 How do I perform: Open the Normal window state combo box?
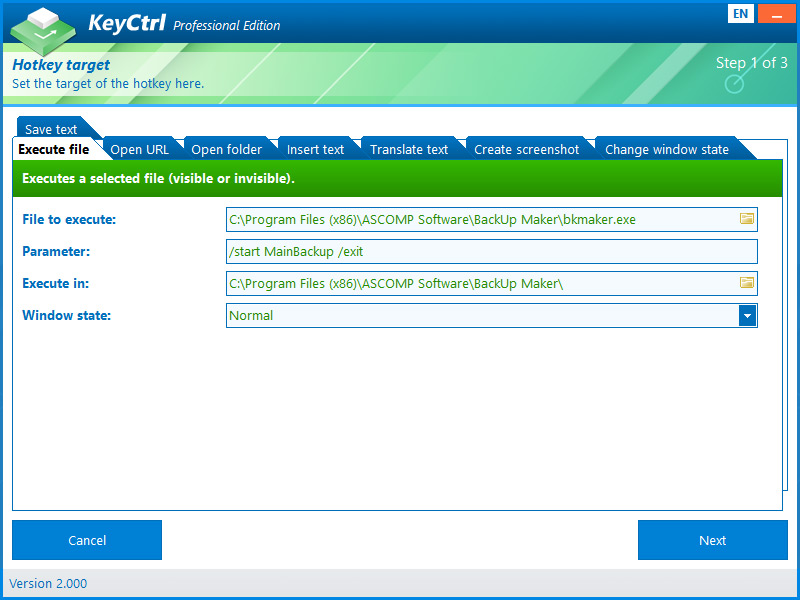point(491,315)
